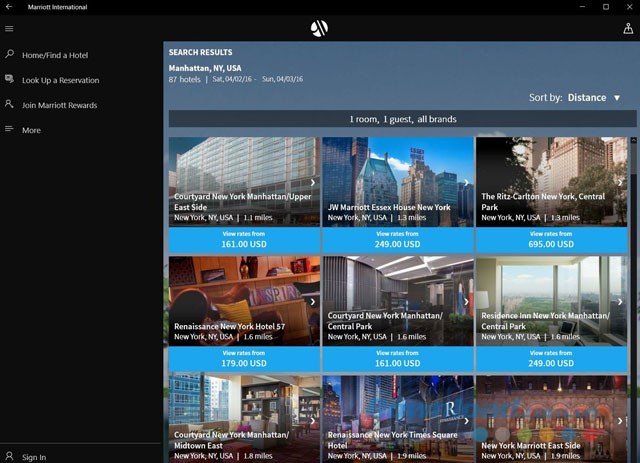This screenshot has width=640, height=463.
Task: Expand the Renaissance New York Hotel 57 chevron
Action: (313, 302)
